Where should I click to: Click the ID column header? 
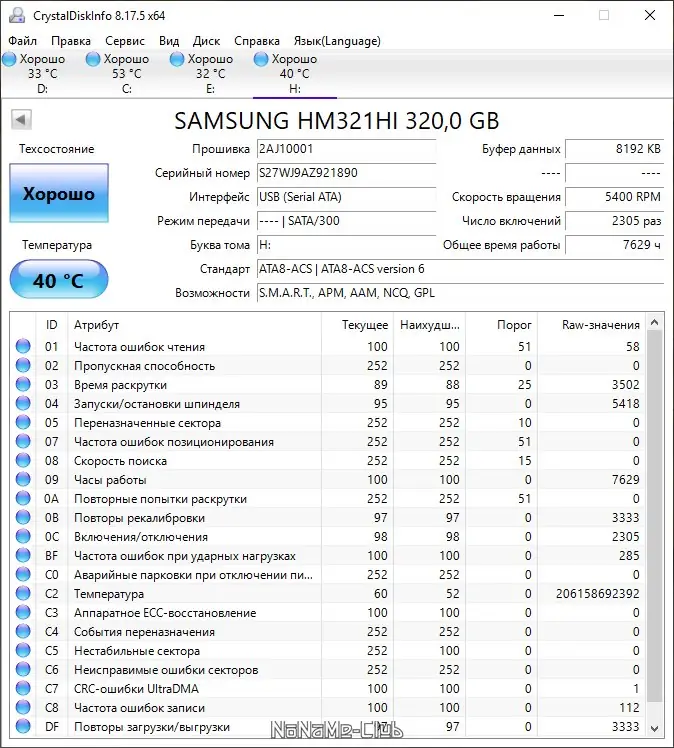pyautogui.click(x=52, y=325)
